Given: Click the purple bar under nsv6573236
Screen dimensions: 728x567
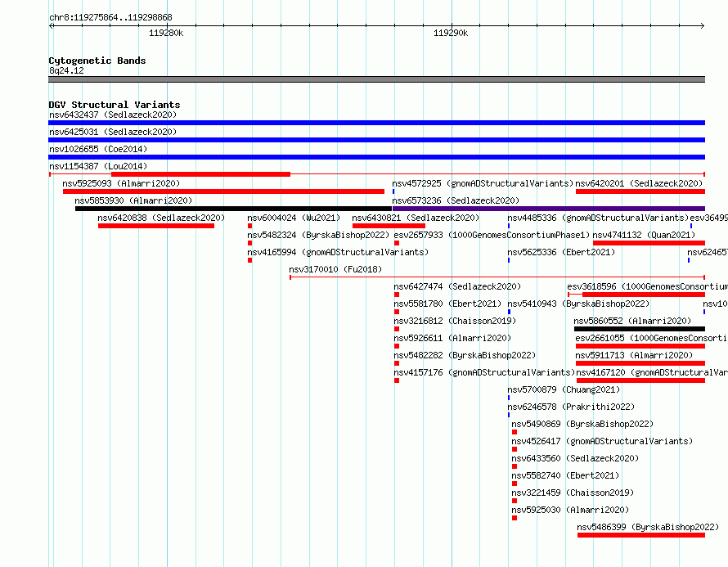Looking at the screenshot, I should coord(549,209).
